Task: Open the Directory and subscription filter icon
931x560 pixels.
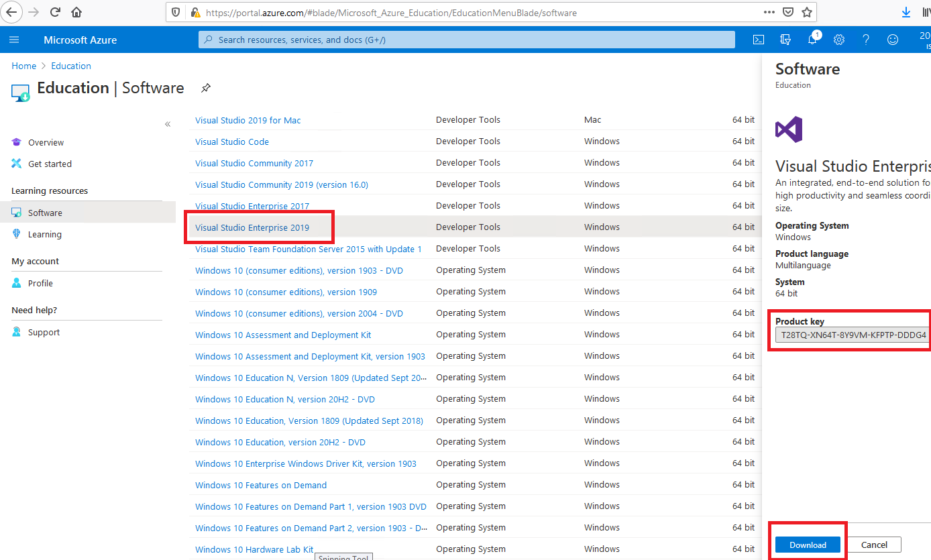Action: point(785,40)
